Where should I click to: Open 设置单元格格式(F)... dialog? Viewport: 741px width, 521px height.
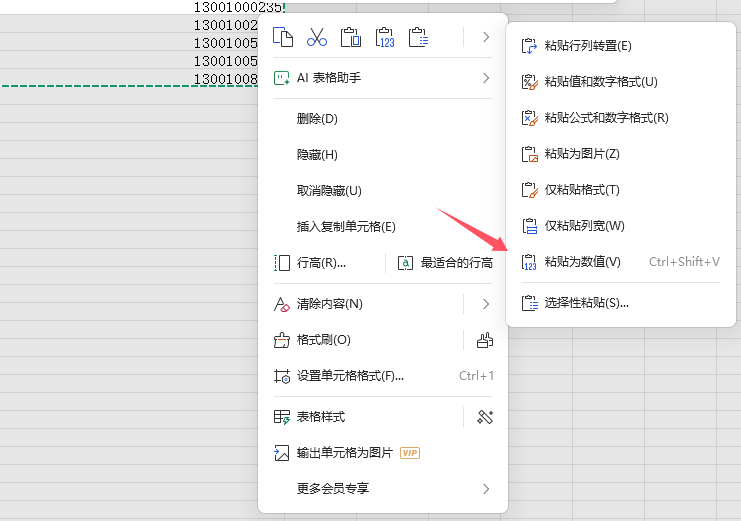350,376
